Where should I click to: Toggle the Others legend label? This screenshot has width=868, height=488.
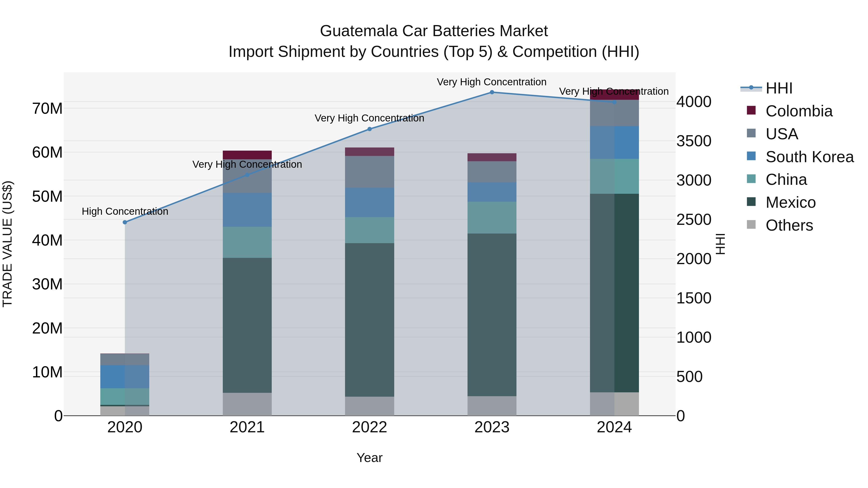(x=789, y=226)
